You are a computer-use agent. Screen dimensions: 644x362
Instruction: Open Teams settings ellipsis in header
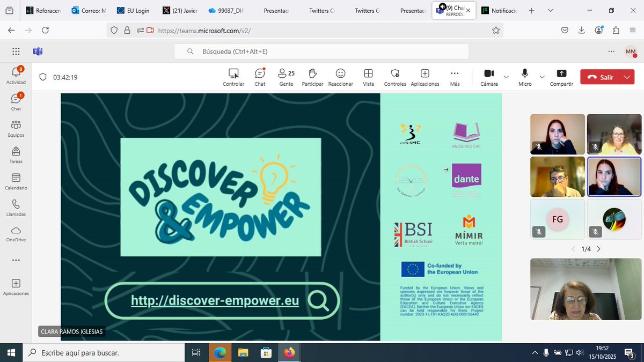click(611, 51)
